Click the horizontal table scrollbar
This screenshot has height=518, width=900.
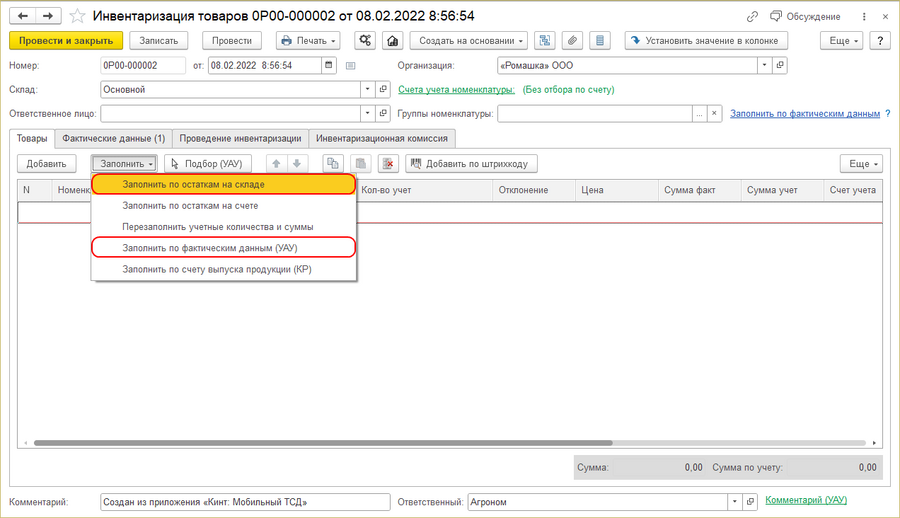323,443
